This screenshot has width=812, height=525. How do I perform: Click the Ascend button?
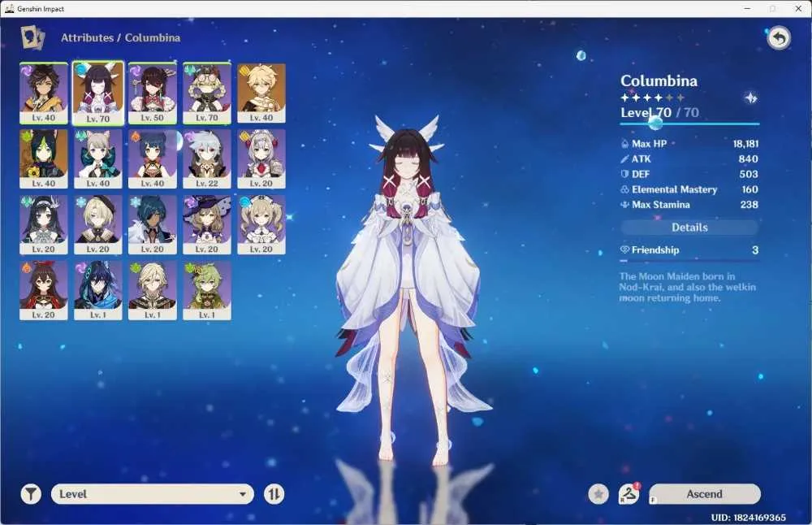click(704, 494)
